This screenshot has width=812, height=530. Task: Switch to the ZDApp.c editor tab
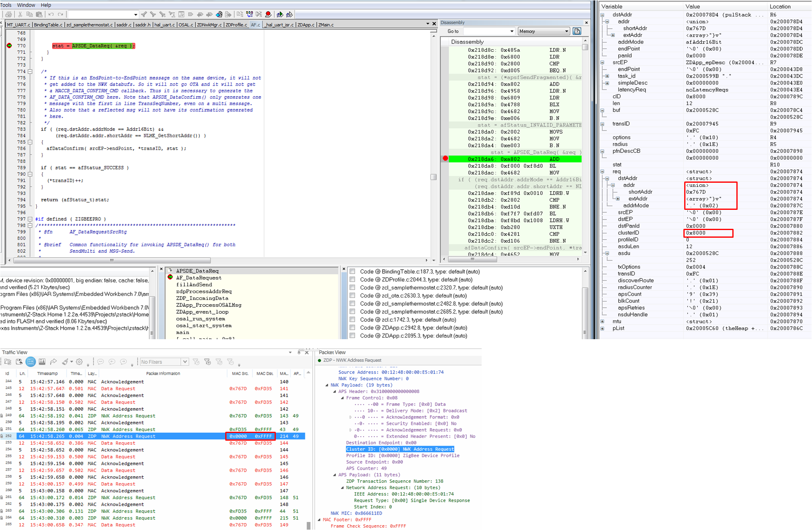pos(305,25)
